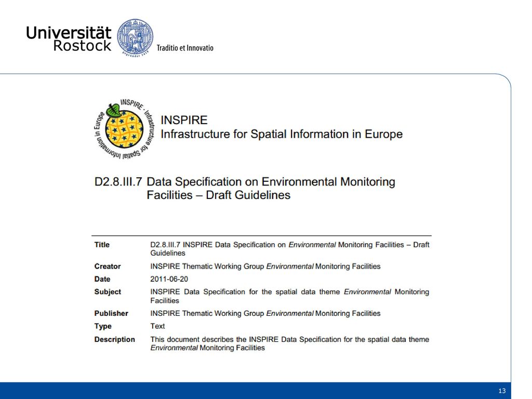532x399 pixels.
Task: Select the large "INSPIRE" heading beside the logo
Action: [184, 120]
